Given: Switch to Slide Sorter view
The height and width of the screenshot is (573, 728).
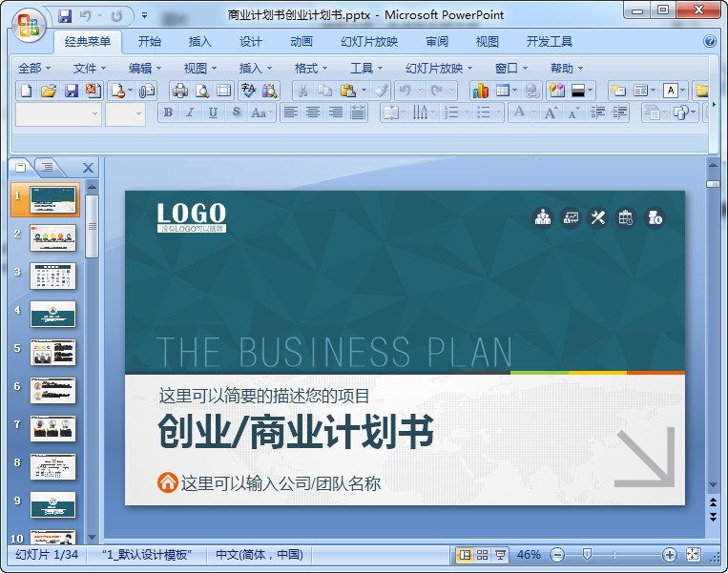Looking at the screenshot, I should (483, 555).
